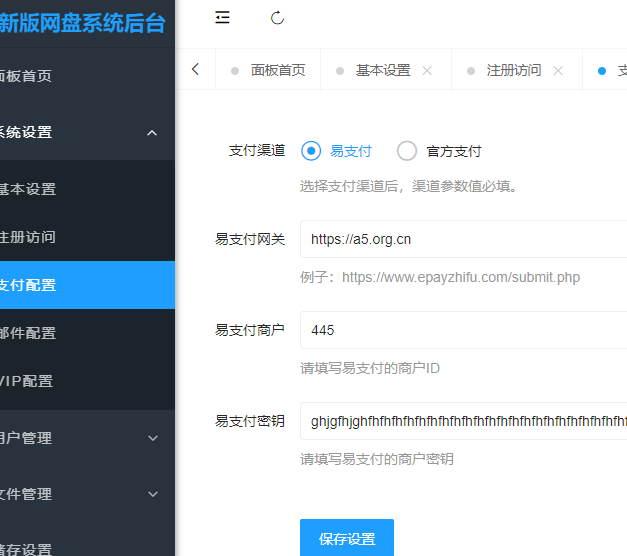
Task: Click the left arrow to scroll tabs back
Action: pos(195,70)
